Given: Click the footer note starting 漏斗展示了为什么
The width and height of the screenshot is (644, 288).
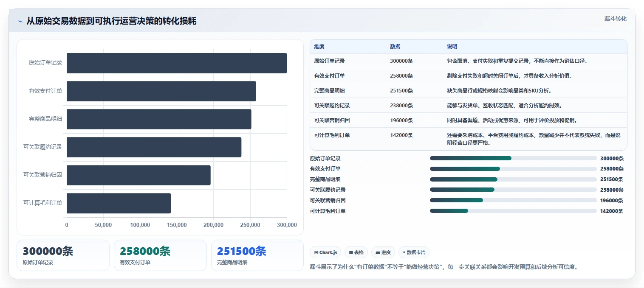Looking at the screenshot, I should 444,267.
